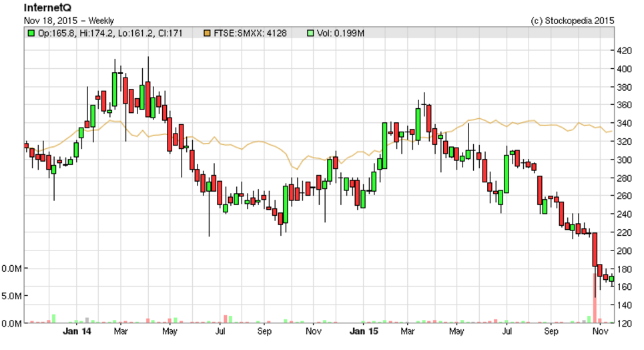The width and height of the screenshot is (644, 350).
Task: Click the 200 price axis label
Action: coord(624,250)
